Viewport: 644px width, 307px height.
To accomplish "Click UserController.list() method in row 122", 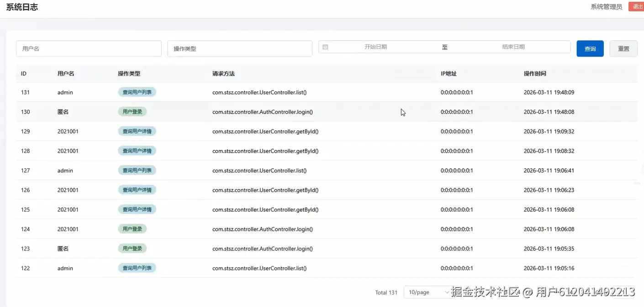I will (259, 268).
